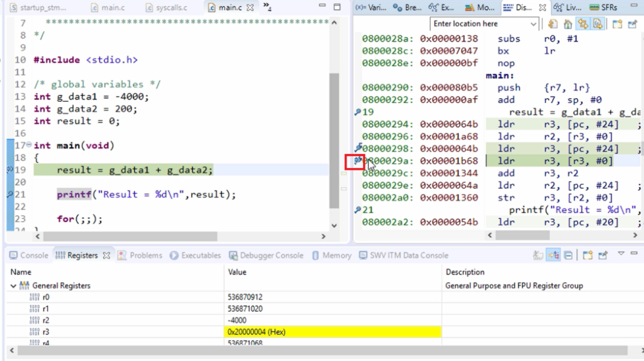Click breakpoint marker at editor line 21

[10, 194]
